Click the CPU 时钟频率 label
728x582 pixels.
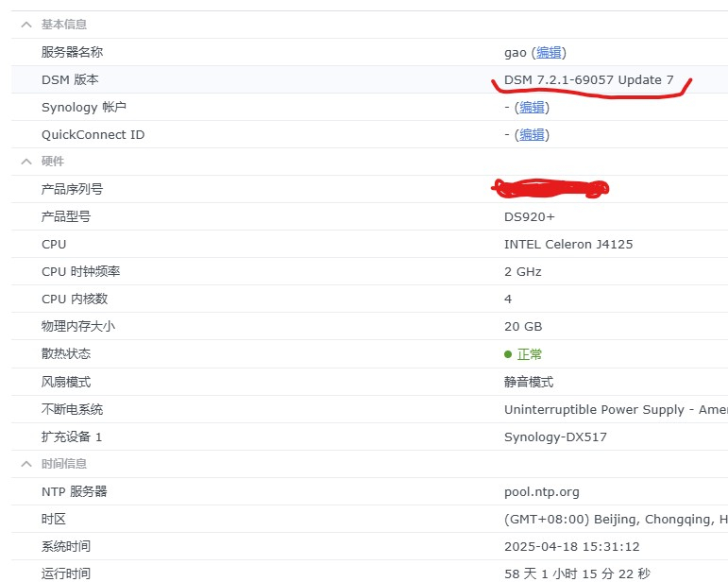pyautogui.click(x=81, y=272)
